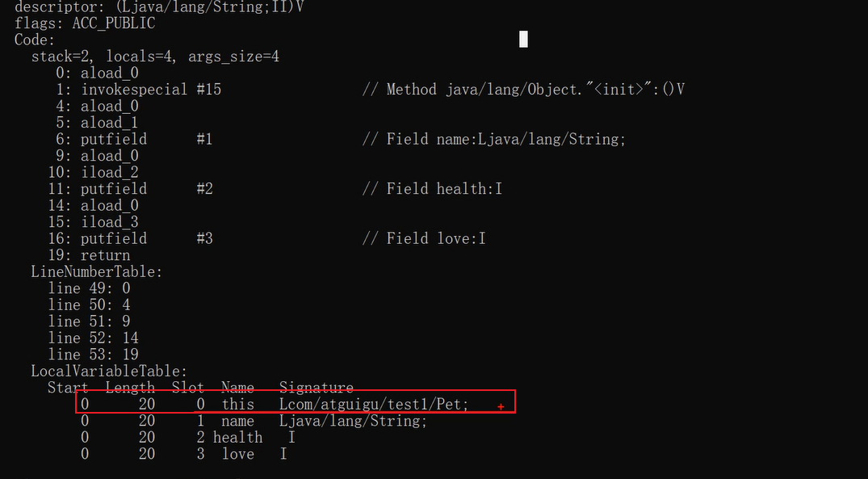The width and height of the screenshot is (868, 479).
Task: Click the 'putfield #3' instruction
Action: pos(147,239)
